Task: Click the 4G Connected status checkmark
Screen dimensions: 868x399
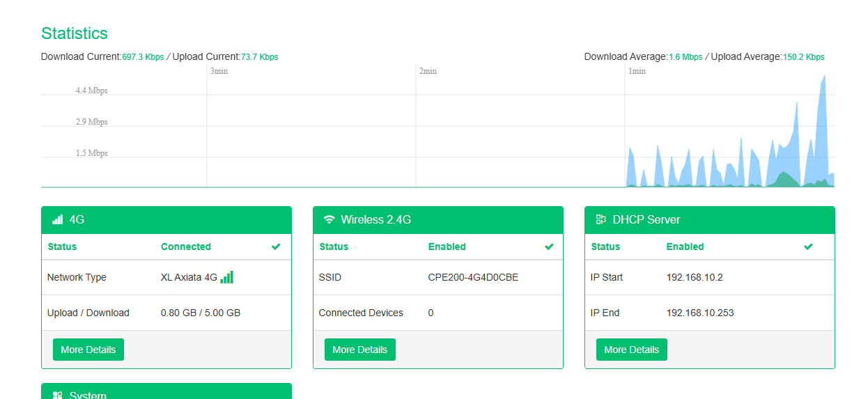Action: (x=276, y=247)
